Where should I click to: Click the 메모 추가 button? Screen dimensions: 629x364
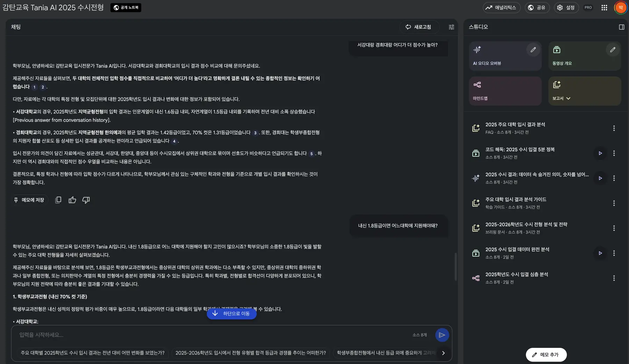click(x=546, y=355)
